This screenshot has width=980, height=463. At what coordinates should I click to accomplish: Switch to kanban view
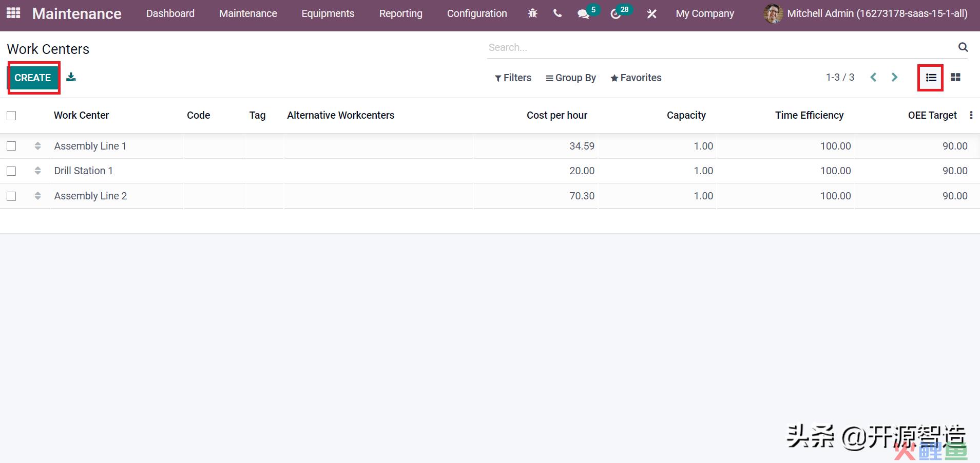pos(955,78)
